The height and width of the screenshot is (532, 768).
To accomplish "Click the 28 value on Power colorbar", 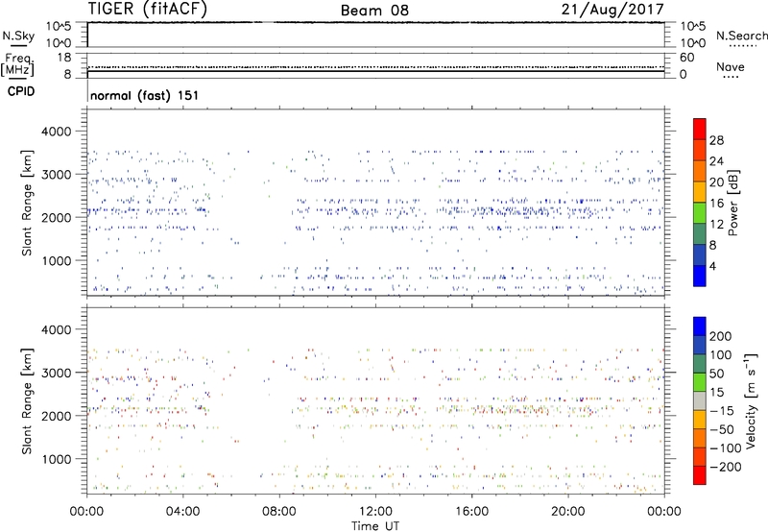I will click(716, 140).
